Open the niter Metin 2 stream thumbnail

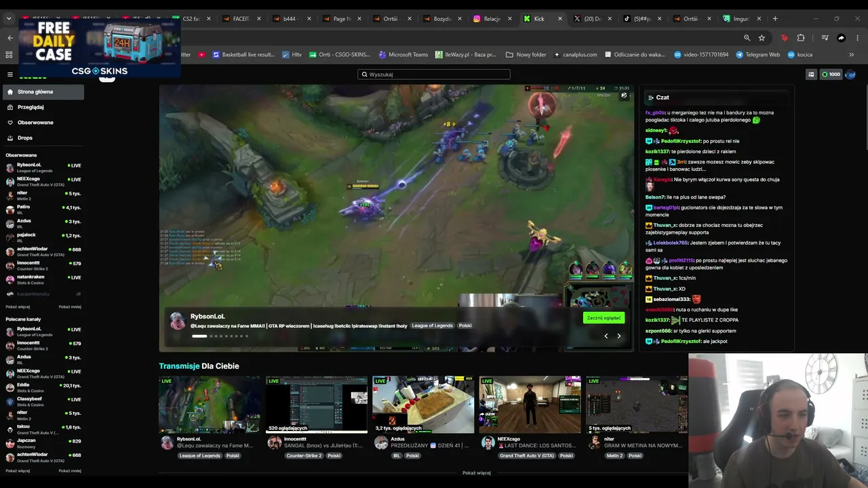tap(636, 405)
